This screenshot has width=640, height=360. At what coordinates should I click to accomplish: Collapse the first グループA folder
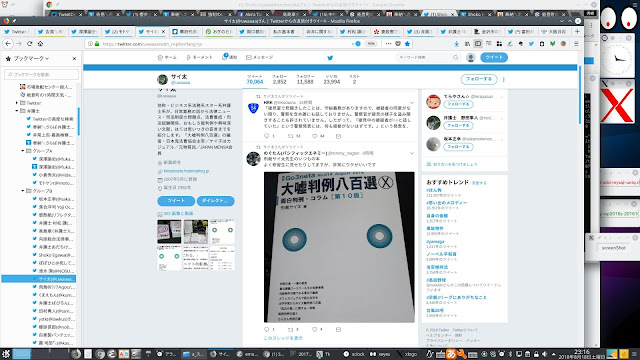tap(23, 151)
